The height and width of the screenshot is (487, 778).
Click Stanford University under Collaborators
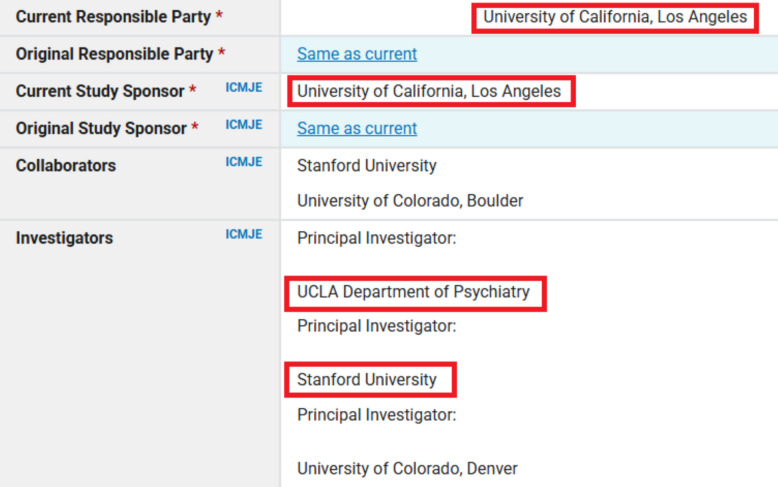pos(367,165)
